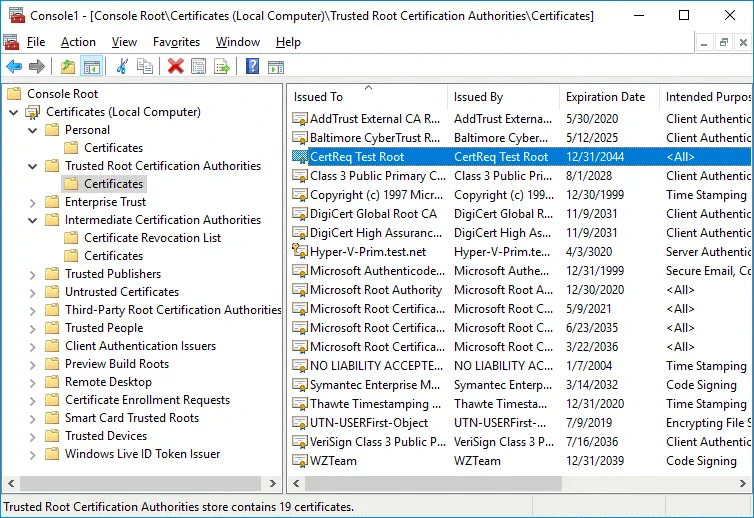Screen dimensions: 754x518
Task: Click the Up one level folder icon
Action: [67, 67]
